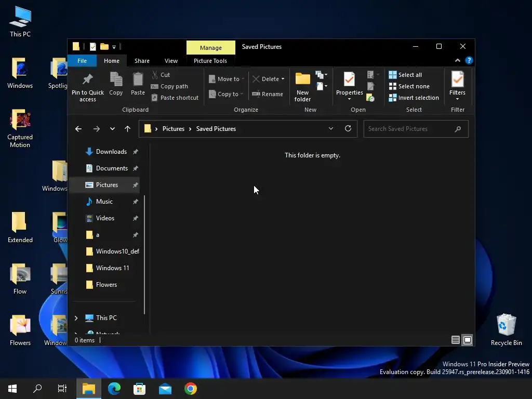This screenshot has height=399, width=532.
Task: Click the History icon in Open group
Action: (370, 98)
